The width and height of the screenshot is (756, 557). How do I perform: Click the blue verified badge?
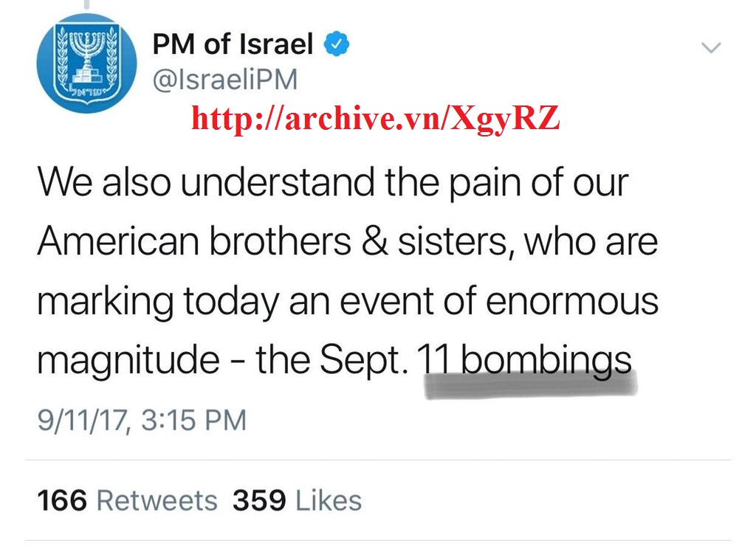point(337,45)
